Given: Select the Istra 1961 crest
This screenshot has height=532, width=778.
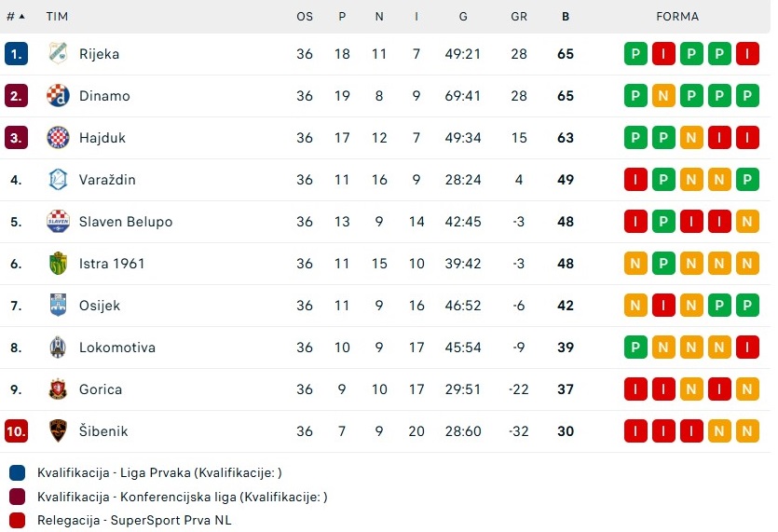Looking at the screenshot, I should click(x=58, y=263).
